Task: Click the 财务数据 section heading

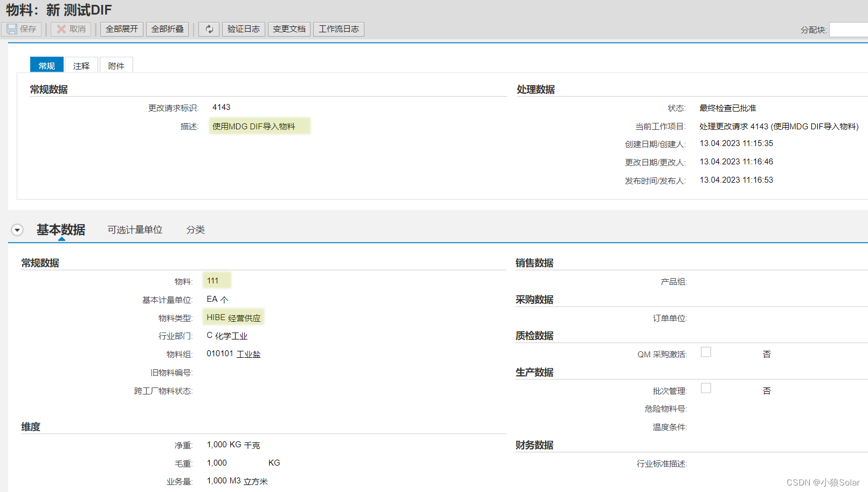Action: 534,445
